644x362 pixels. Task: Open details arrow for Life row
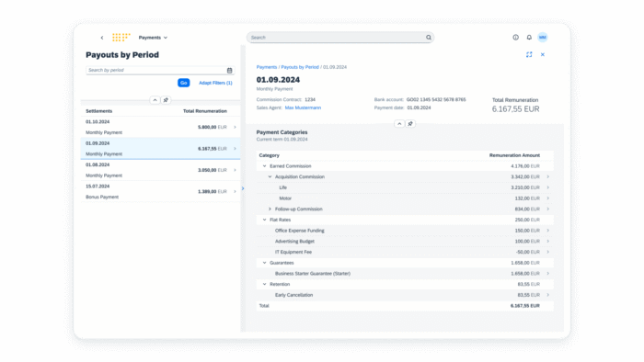point(548,187)
